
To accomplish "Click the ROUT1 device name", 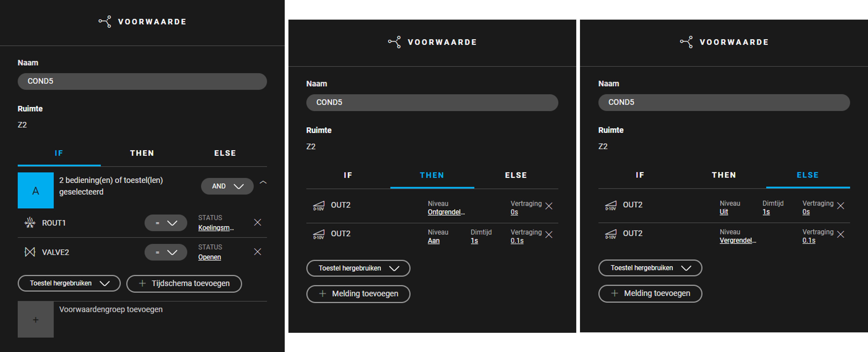I will click(x=54, y=223).
